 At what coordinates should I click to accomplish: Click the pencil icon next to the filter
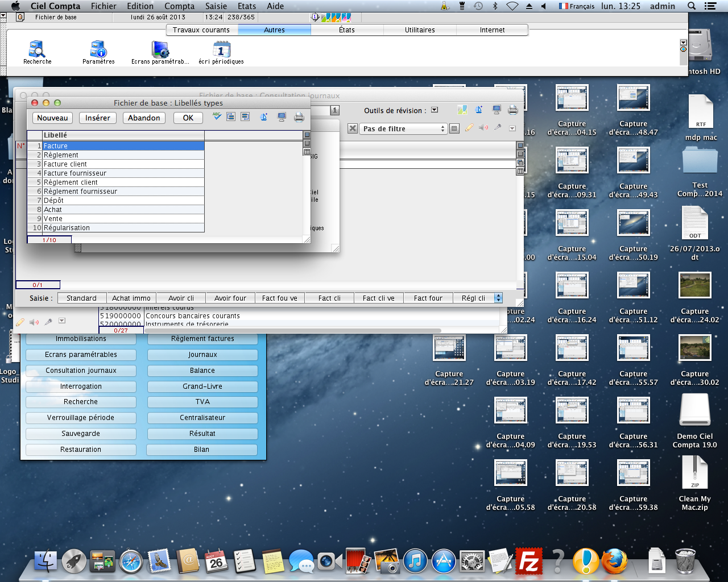point(469,128)
